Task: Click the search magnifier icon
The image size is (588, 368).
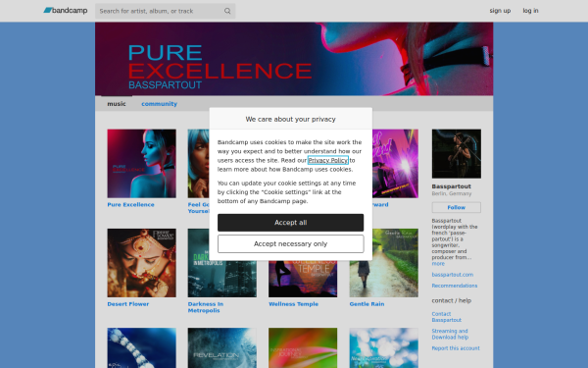Action: 227,11
